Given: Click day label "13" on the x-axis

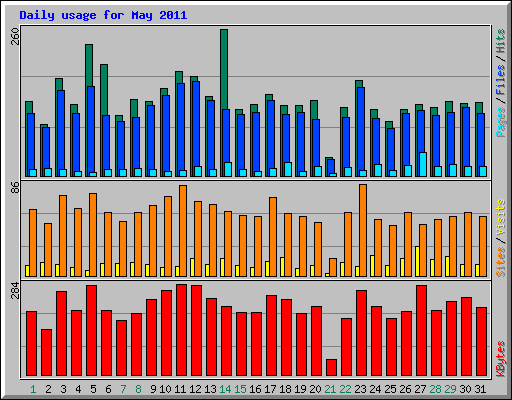Looking at the screenshot, I should point(210,389).
